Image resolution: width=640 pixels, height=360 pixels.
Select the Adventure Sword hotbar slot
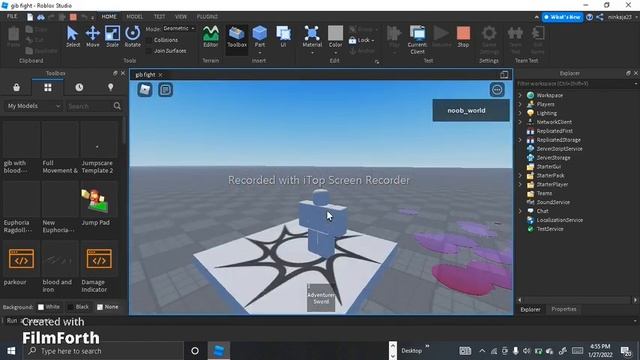point(321,298)
